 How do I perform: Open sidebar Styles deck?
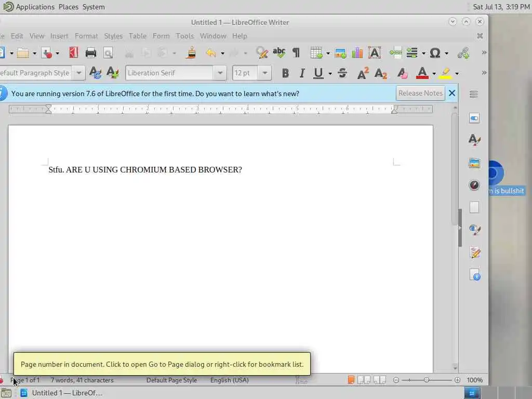tap(474, 139)
